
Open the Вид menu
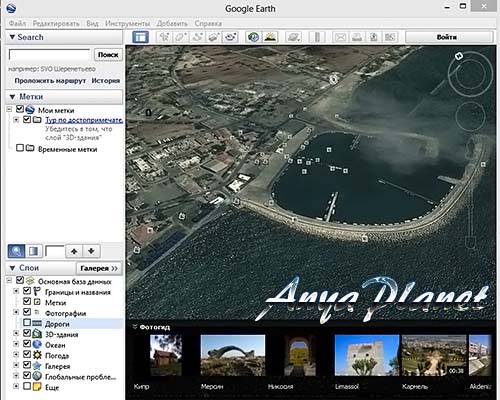pyautogui.click(x=92, y=23)
